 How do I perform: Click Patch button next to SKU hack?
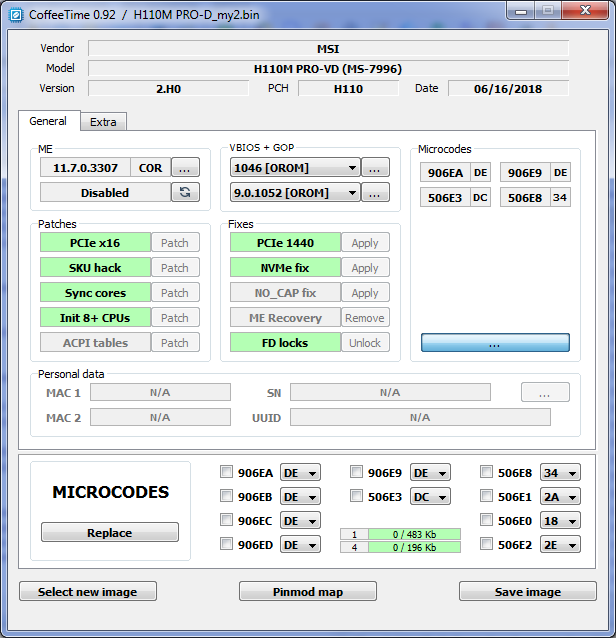pyautogui.click(x=175, y=267)
